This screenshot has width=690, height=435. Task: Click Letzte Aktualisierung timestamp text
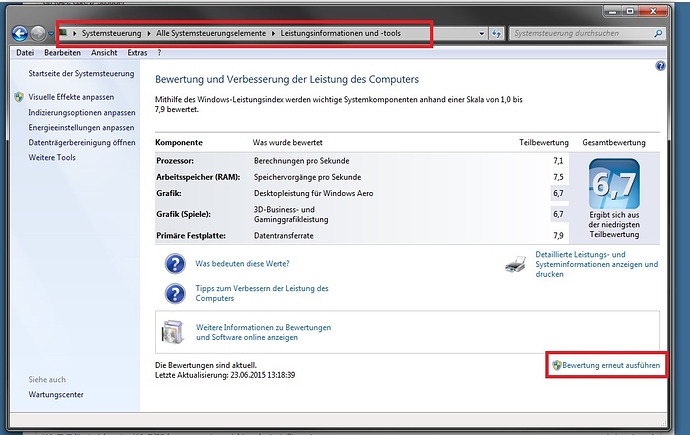click(225, 375)
